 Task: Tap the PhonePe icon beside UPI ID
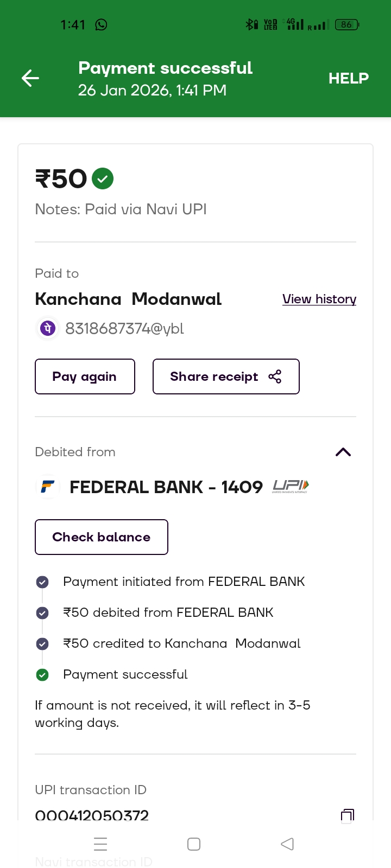(x=48, y=328)
